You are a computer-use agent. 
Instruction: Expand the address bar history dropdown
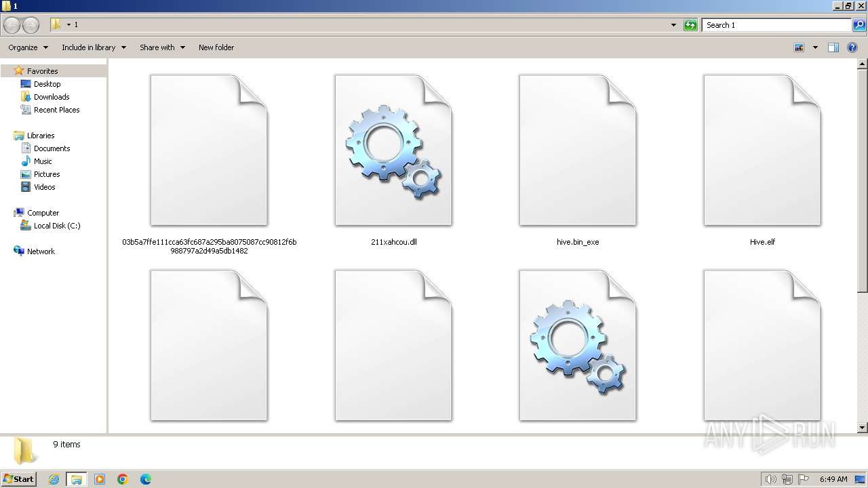pyautogui.click(x=673, y=25)
